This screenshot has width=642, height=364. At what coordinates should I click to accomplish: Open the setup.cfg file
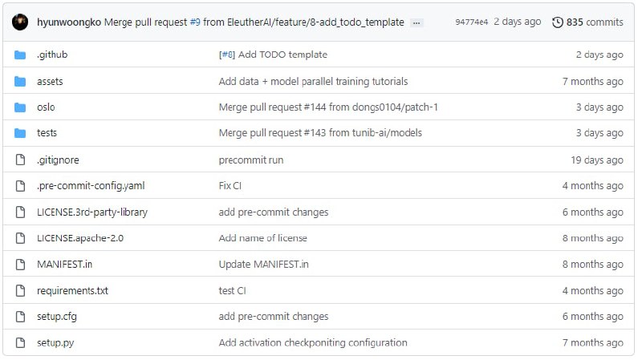tap(57, 317)
